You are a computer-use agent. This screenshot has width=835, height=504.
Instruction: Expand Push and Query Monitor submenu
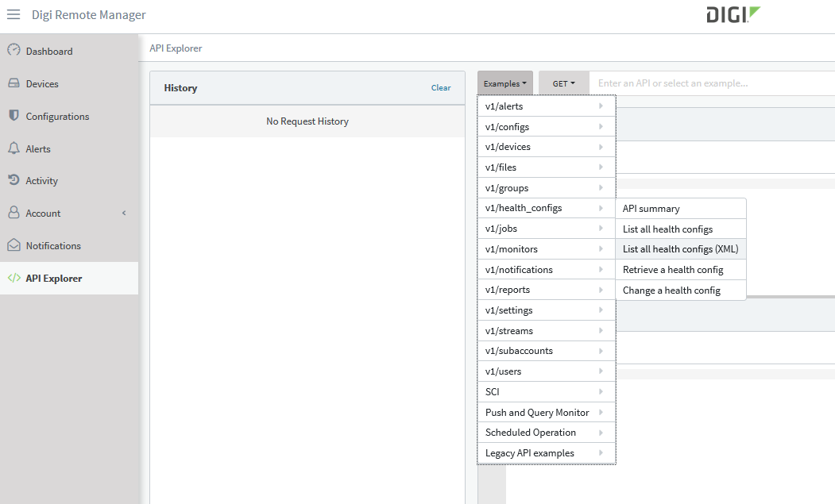547,413
